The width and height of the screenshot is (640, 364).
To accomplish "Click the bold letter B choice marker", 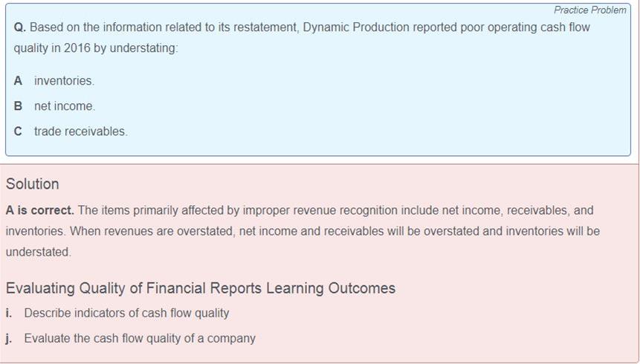I will (18, 106).
